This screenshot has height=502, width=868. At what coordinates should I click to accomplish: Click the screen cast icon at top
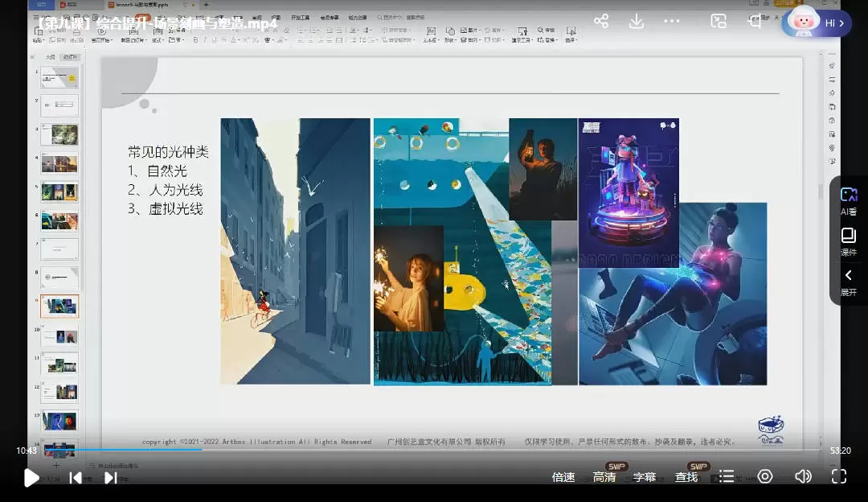coord(754,22)
